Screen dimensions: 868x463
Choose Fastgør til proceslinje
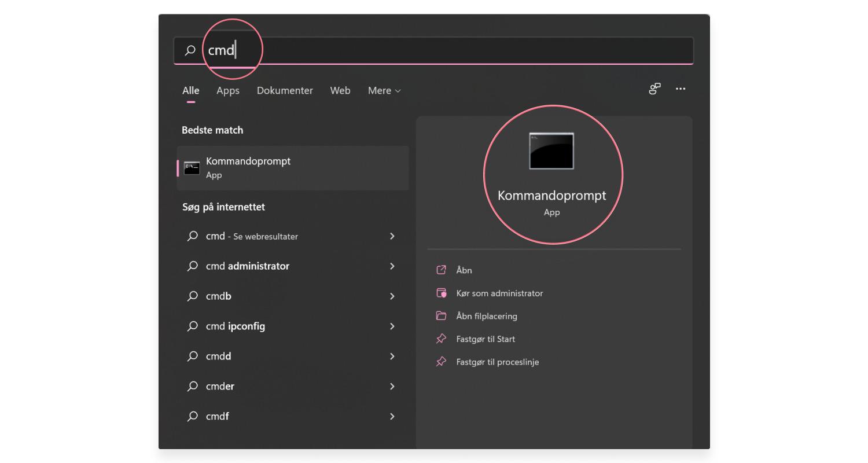click(x=498, y=362)
